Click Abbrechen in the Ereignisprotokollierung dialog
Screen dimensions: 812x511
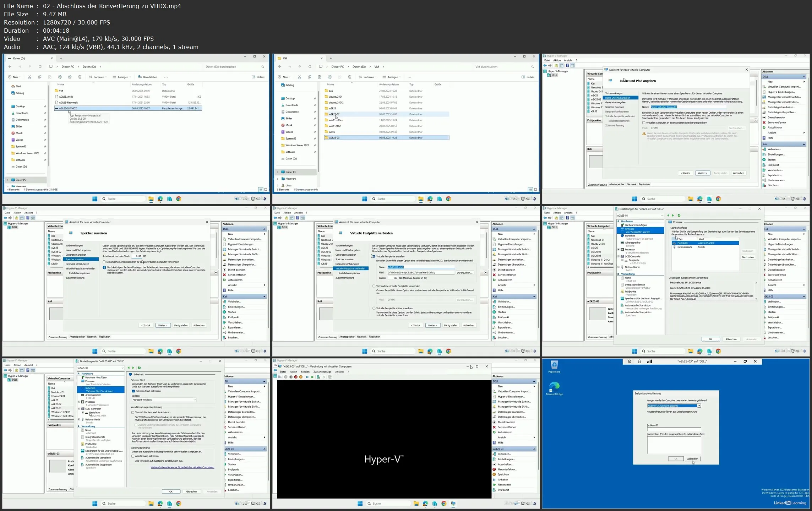(x=693, y=459)
